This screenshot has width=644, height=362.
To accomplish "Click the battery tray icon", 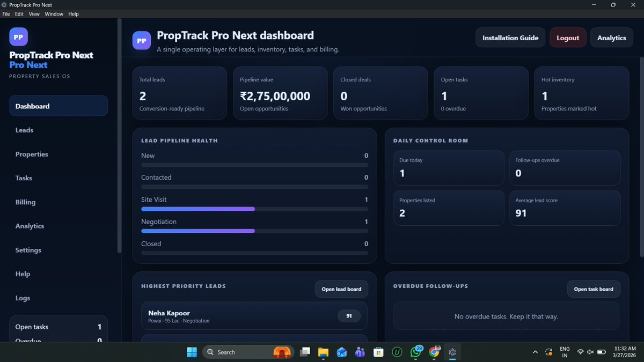I will click(602, 352).
